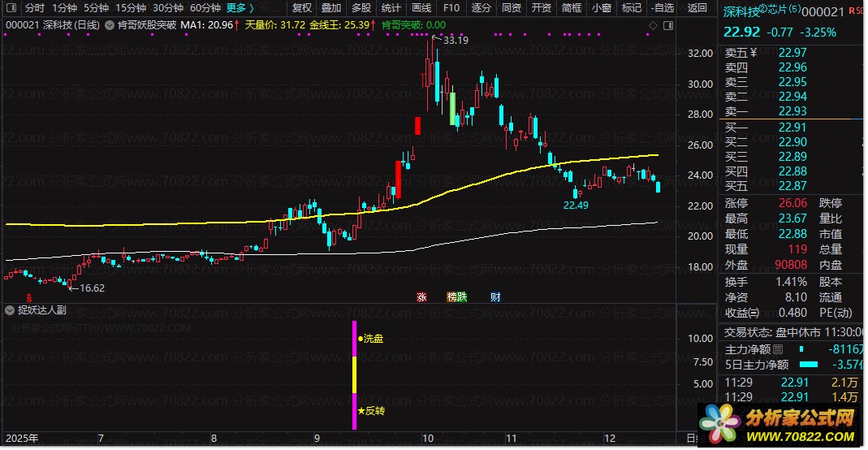Click the 33.19 peak price label

(x=456, y=40)
